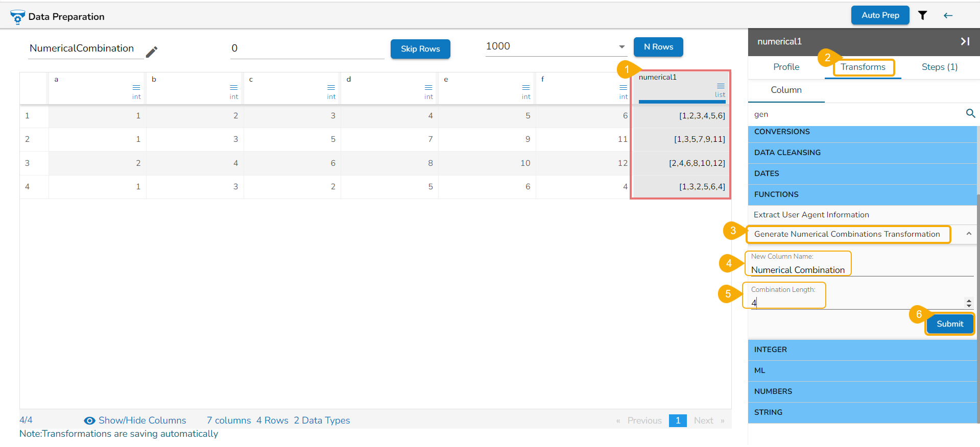Open column a hamburger menu
This screenshot has height=447, width=980.
coord(136,88)
